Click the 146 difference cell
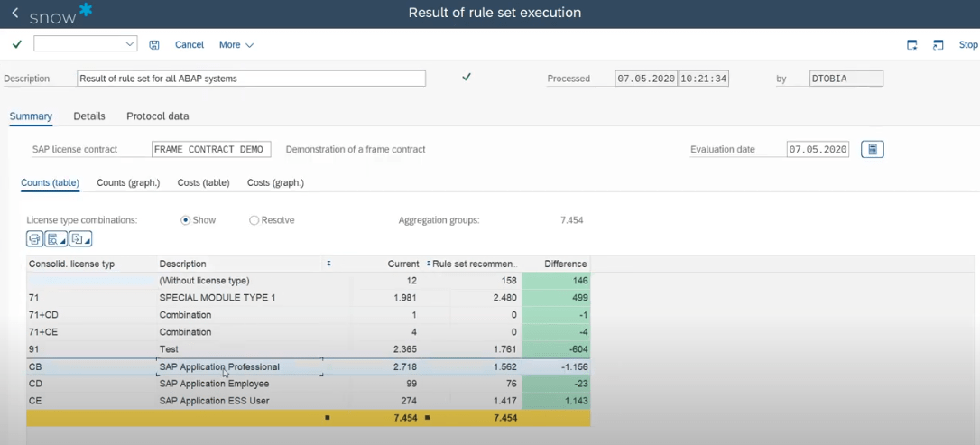The width and height of the screenshot is (980, 445). (556, 281)
